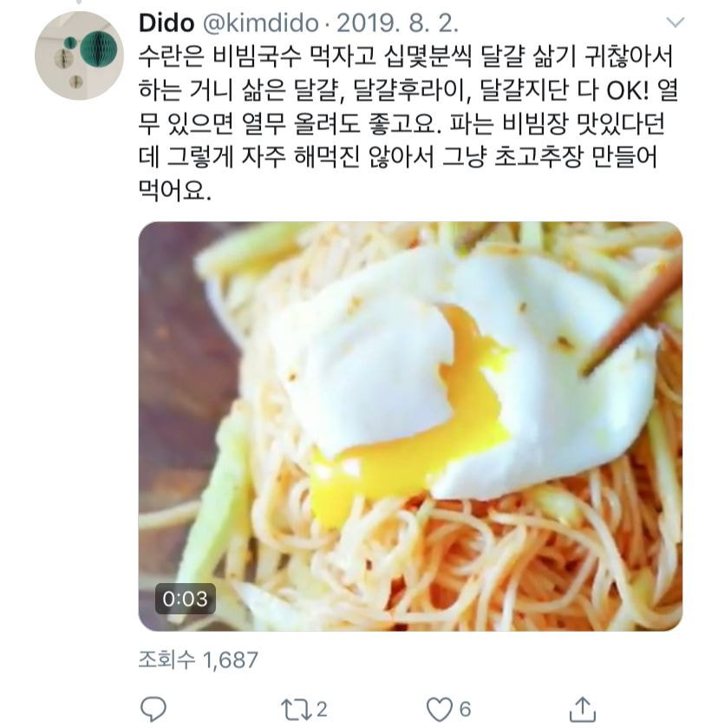Click the tweet text starting with 수란은

408,123
